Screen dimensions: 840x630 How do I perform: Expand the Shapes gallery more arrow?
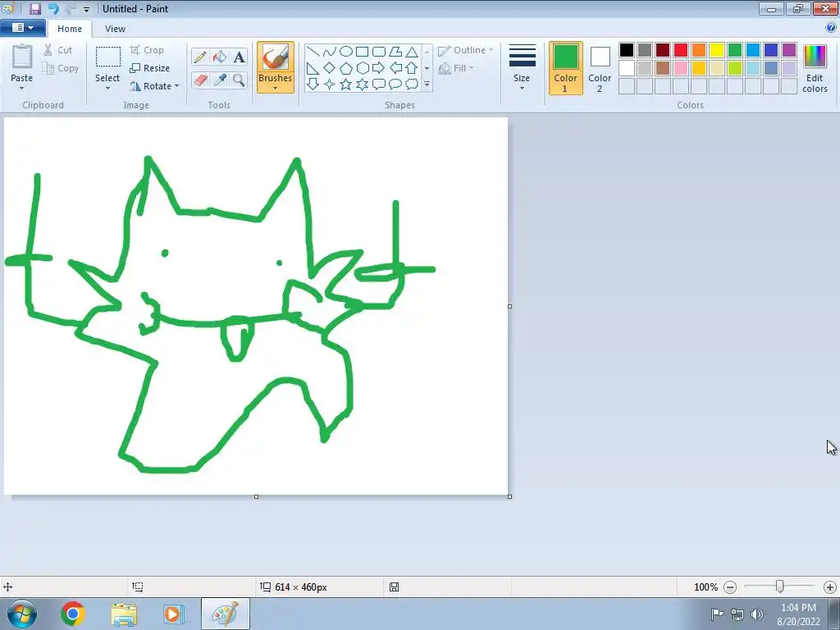427,84
